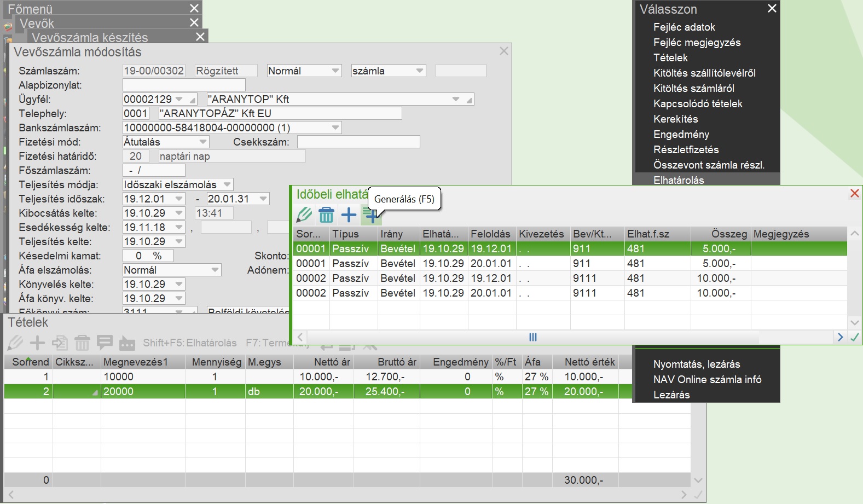863x504 pixels.
Task: Click the Csekkszám input field
Action: 358,142
